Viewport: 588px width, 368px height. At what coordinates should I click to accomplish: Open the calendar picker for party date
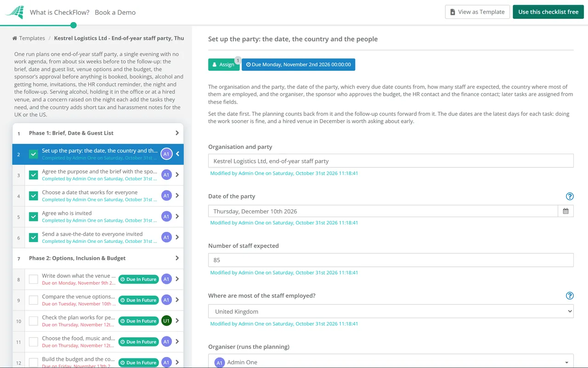tap(565, 211)
